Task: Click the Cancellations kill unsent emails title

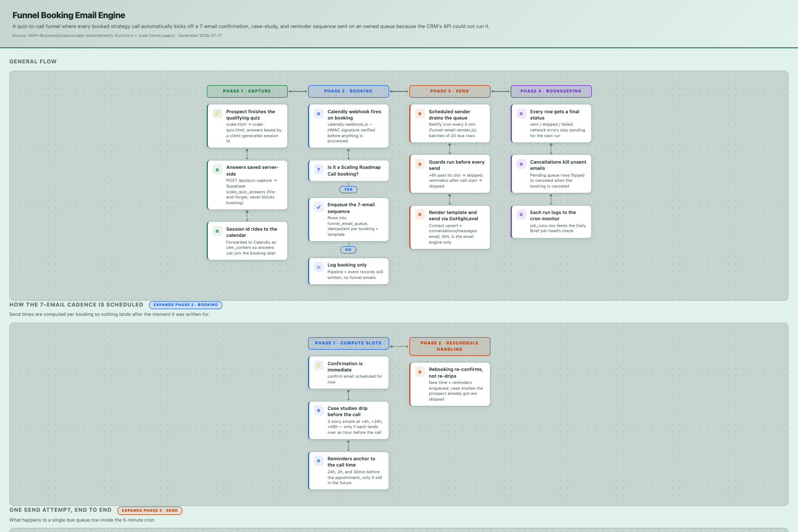Action: (558, 165)
